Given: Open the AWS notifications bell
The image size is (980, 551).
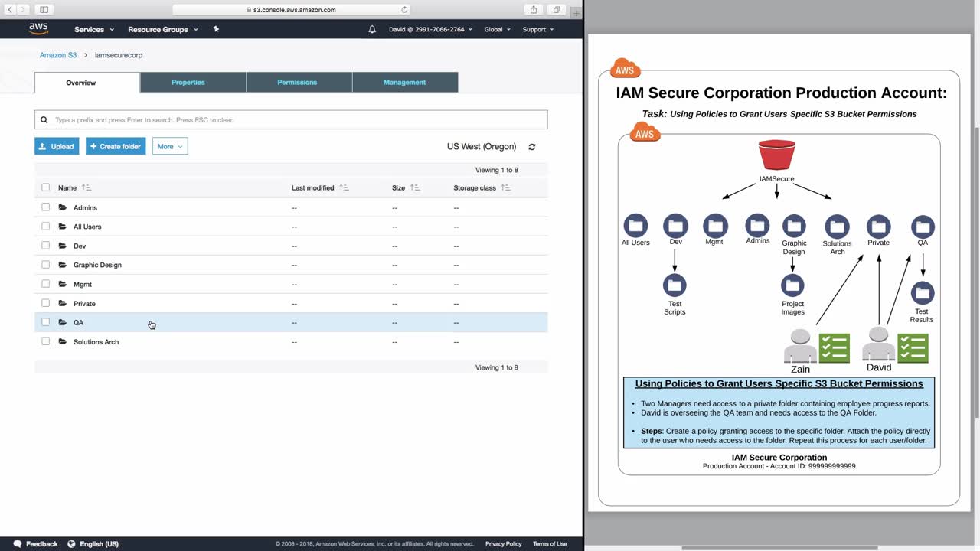Looking at the screenshot, I should (x=372, y=29).
